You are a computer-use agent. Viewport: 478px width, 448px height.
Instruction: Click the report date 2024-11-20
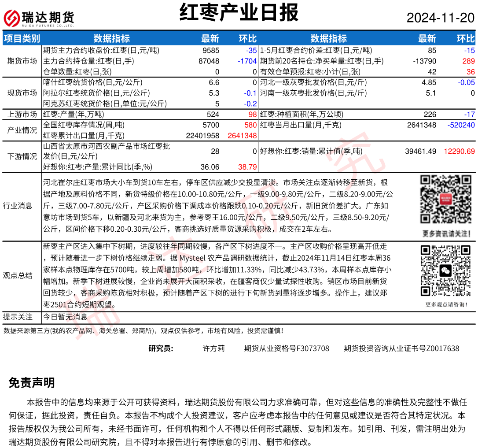[x=440, y=18]
